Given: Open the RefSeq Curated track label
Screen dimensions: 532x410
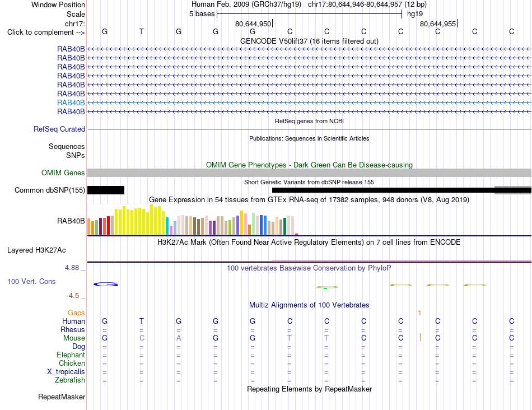Looking at the screenshot, I should [59, 129].
